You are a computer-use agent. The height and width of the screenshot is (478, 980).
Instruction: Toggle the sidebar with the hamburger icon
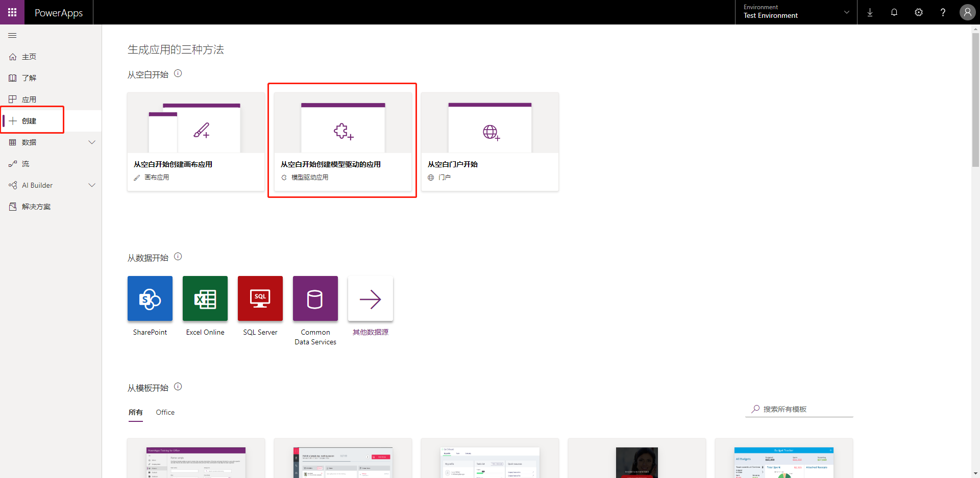[x=12, y=35]
